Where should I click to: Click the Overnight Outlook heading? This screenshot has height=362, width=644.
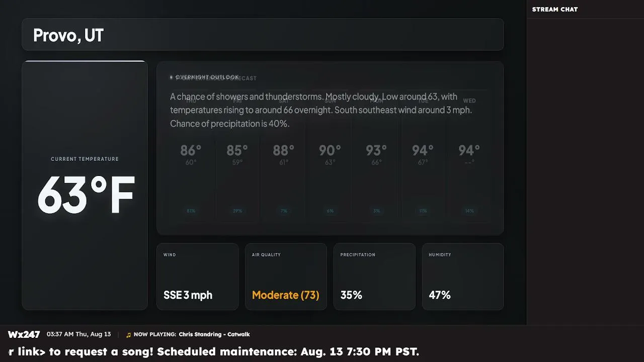point(207,77)
